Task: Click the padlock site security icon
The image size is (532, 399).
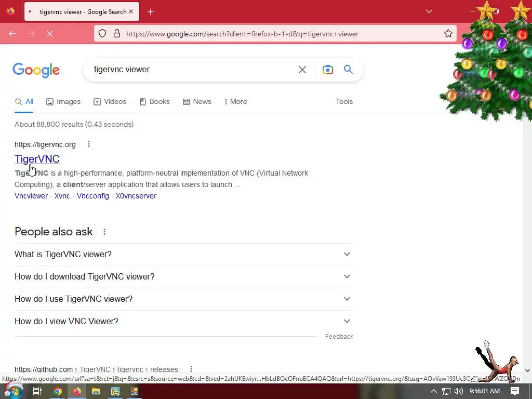Action: click(x=117, y=33)
